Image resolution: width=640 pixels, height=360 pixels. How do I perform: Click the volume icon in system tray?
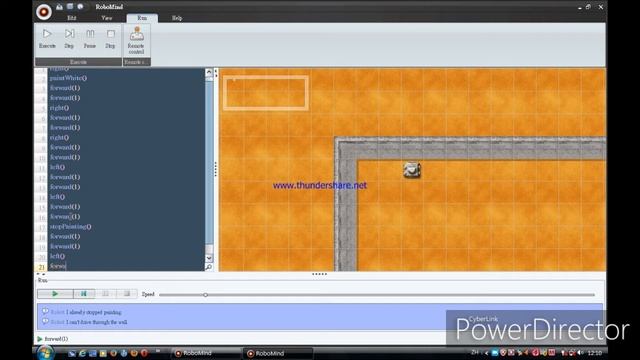pos(580,353)
